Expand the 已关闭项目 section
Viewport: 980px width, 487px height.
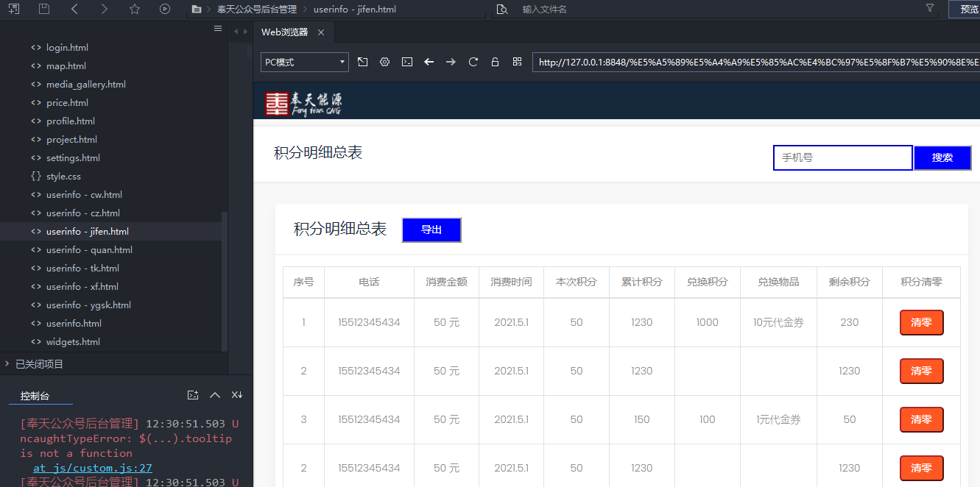click(x=39, y=364)
